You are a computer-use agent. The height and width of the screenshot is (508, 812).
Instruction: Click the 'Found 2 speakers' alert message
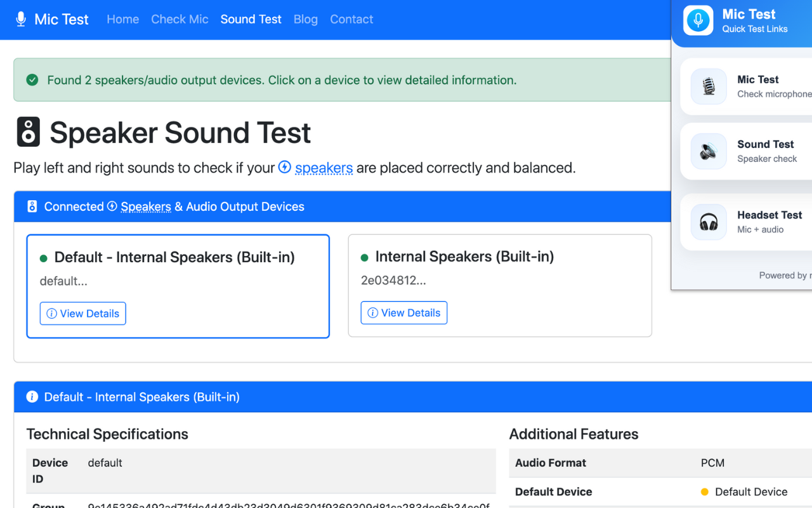click(x=282, y=80)
